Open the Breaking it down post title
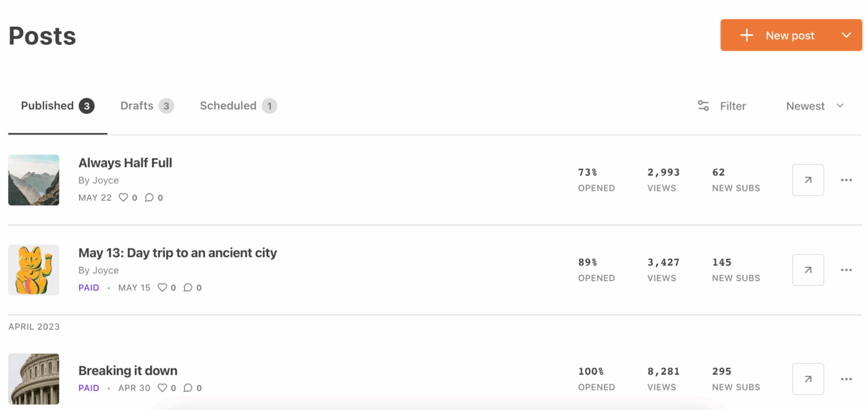This screenshot has width=868, height=410. pyautogui.click(x=128, y=371)
